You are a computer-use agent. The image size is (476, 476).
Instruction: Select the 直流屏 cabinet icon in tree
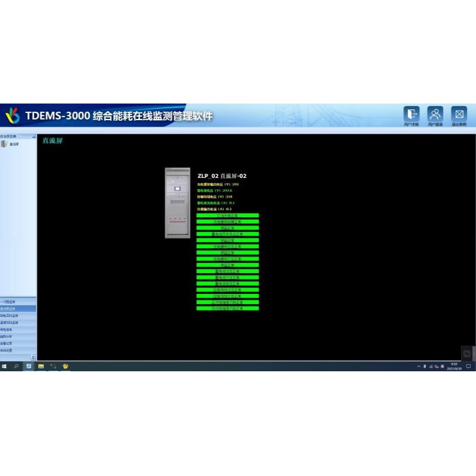[x=5, y=144]
